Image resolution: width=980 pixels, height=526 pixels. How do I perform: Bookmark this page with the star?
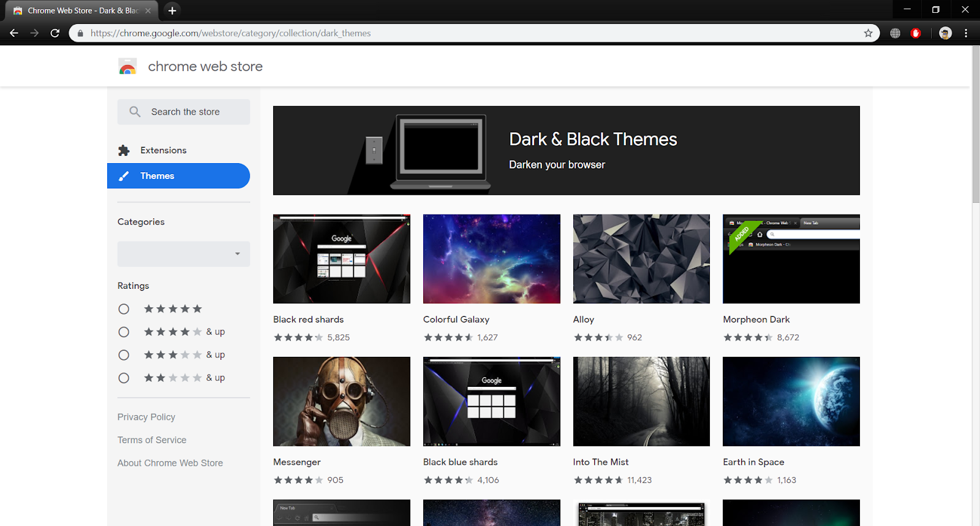coord(868,33)
